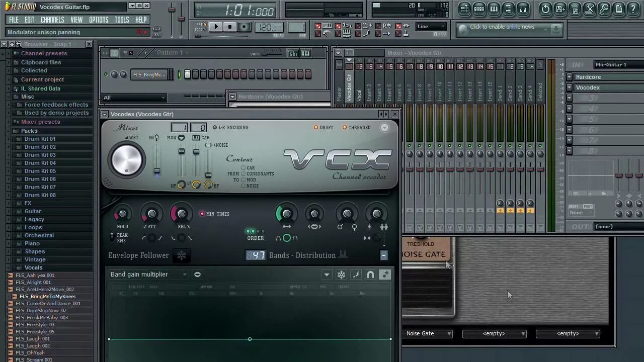Arm recording with the record button

[244, 27]
